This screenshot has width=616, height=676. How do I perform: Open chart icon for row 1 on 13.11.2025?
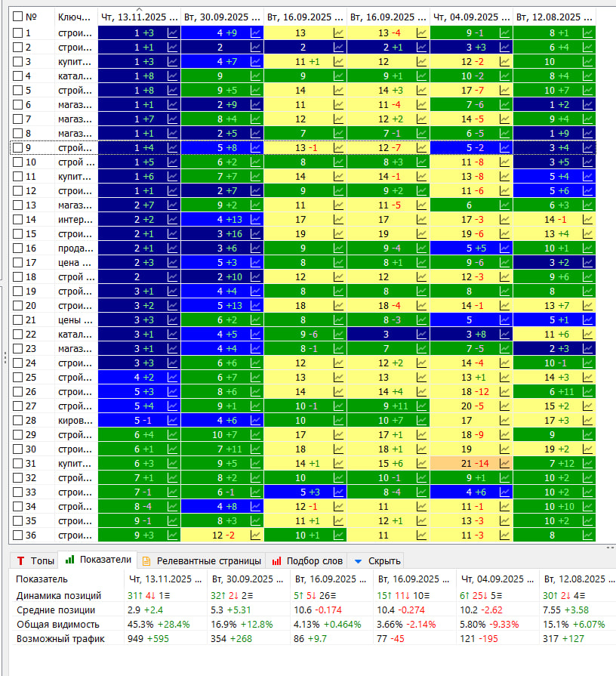click(x=172, y=32)
